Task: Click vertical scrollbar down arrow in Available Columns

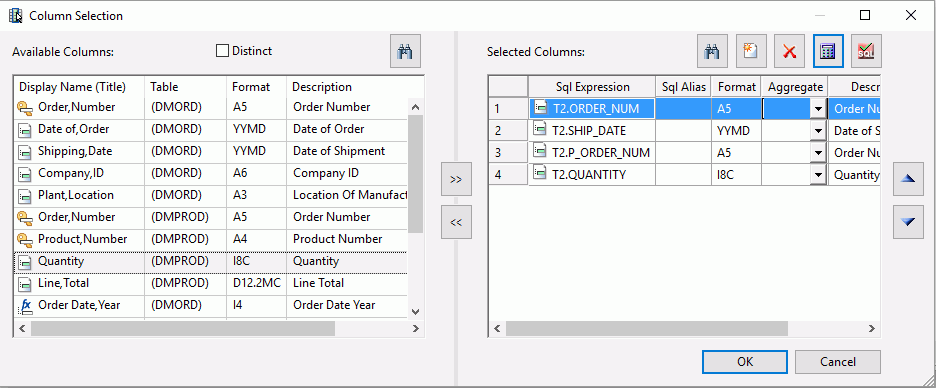Action: click(x=416, y=312)
